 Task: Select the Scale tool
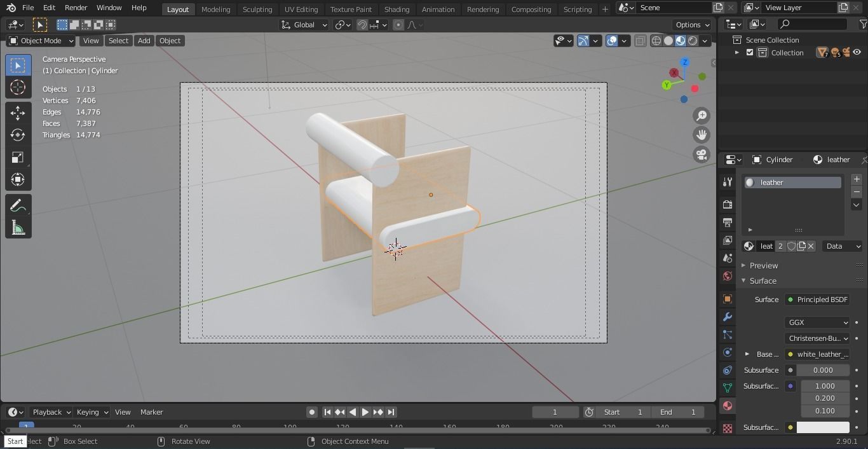pos(18,157)
